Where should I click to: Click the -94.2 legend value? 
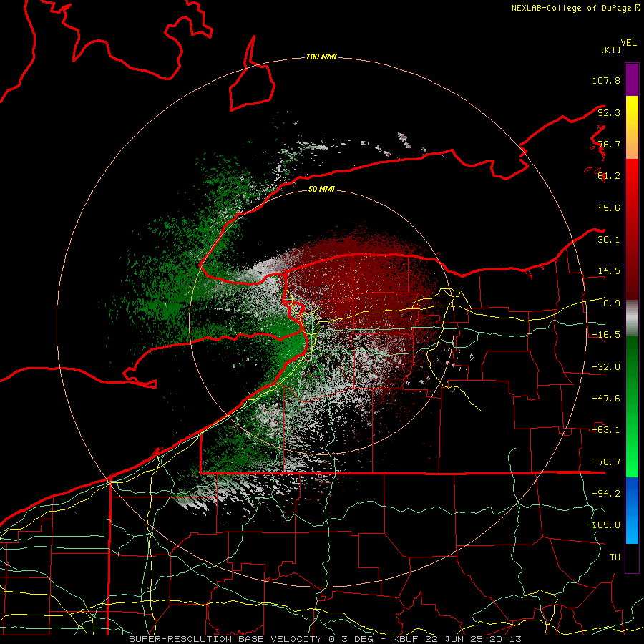pos(606,494)
